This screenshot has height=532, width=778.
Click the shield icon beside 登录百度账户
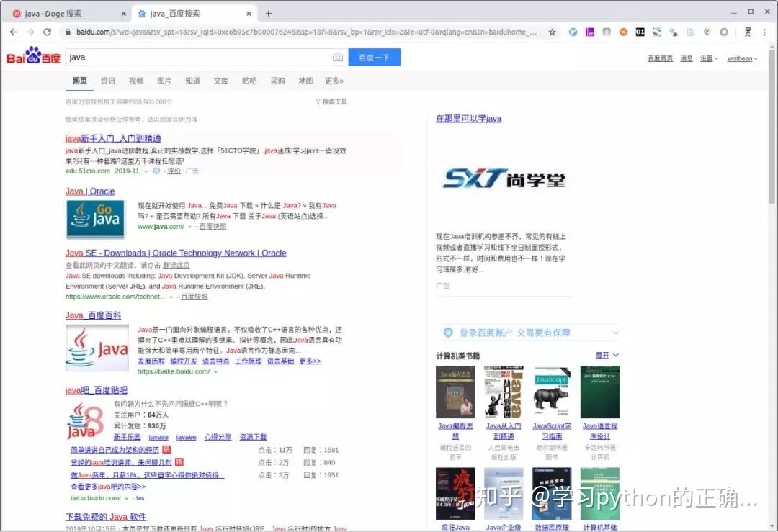[x=447, y=332]
